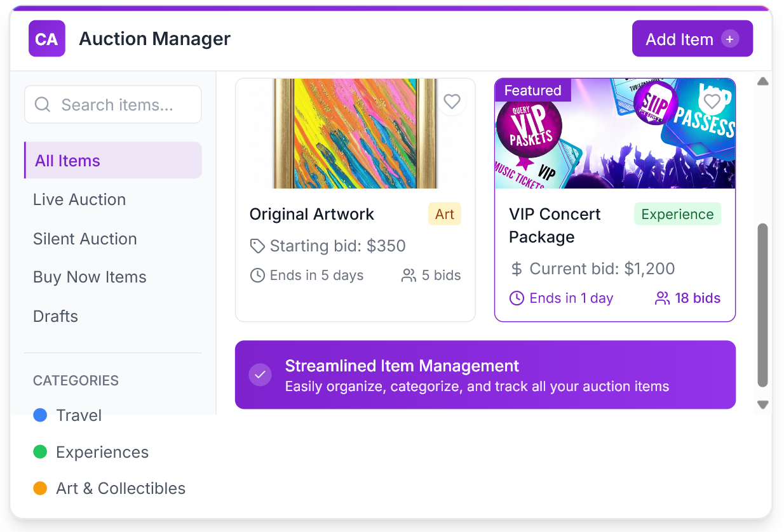Click the checkmark circle in Streamlined banner

tap(260, 375)
